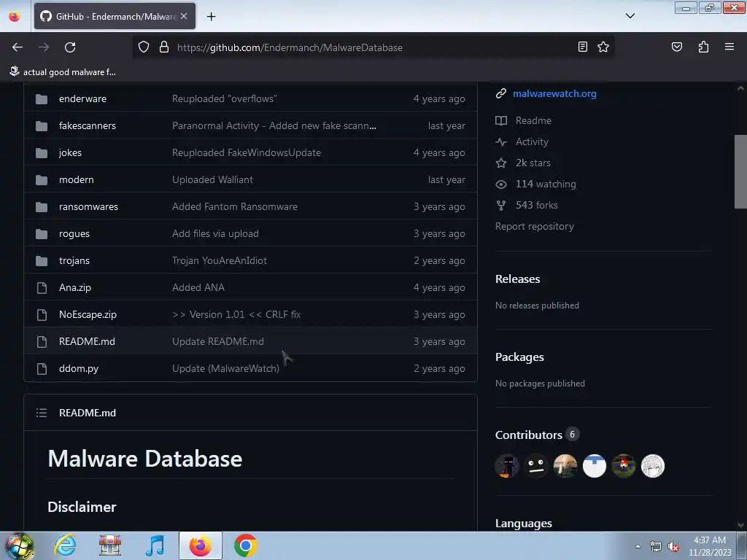This screenshot has height=560, width=747.
Task: Open the music note app in taskbar
Action: click(x=155, y=545)
